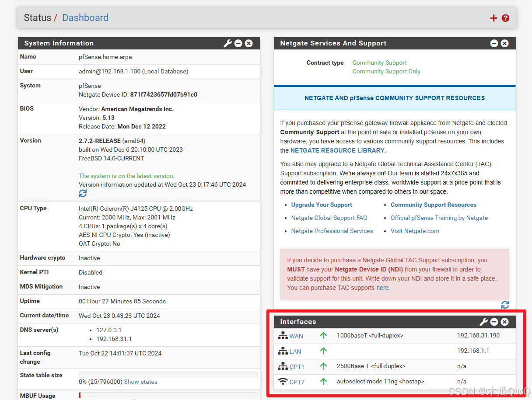Click 'The system is on the latest version' text
This screenshot has height=400, width=532.
tap(126, 176)
